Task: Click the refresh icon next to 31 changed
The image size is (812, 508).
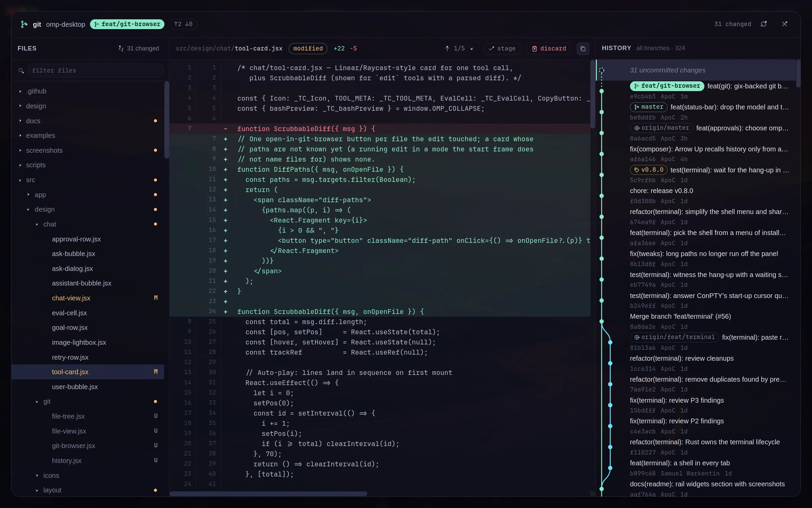Action: (764, 24)
